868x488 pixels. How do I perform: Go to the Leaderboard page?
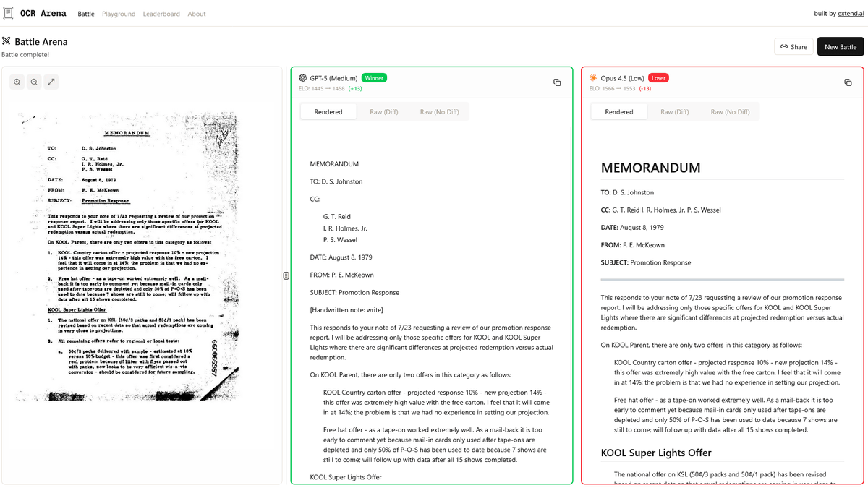(161, 14)
